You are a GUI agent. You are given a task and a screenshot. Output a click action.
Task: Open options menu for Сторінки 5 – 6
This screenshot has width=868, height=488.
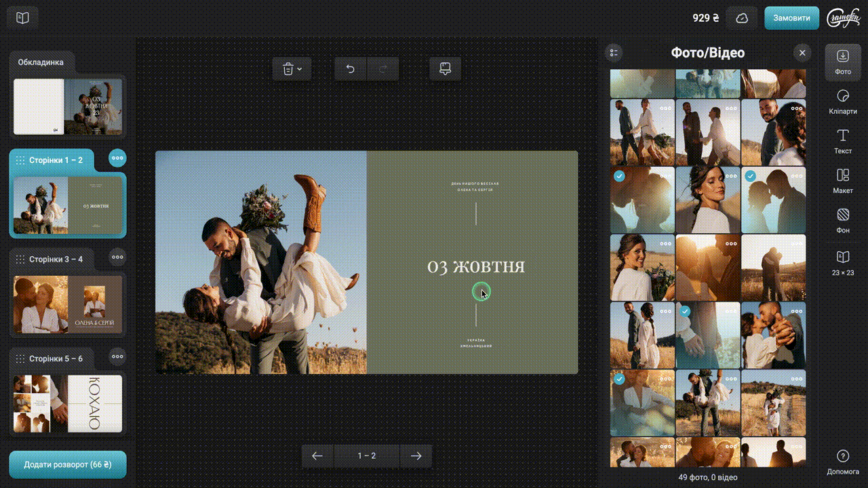117,357
